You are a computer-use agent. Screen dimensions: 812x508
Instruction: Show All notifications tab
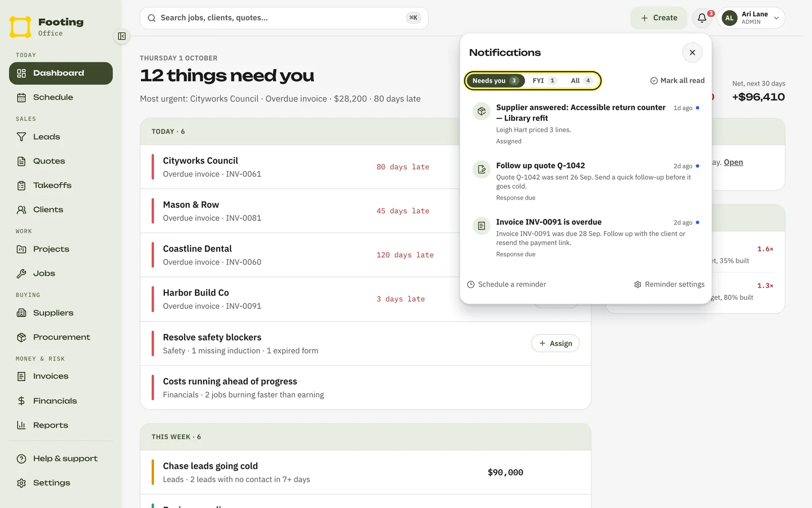pyautogui.click(x=581, y=81)
